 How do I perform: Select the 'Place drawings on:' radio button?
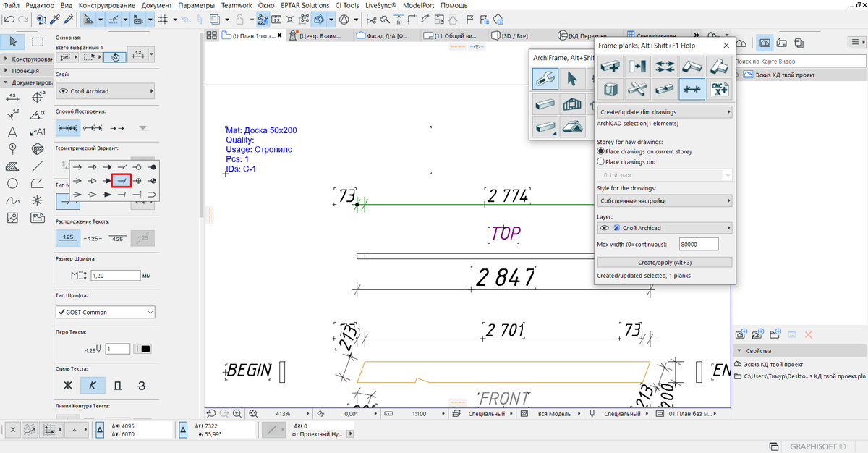click(x=600, y=163)
